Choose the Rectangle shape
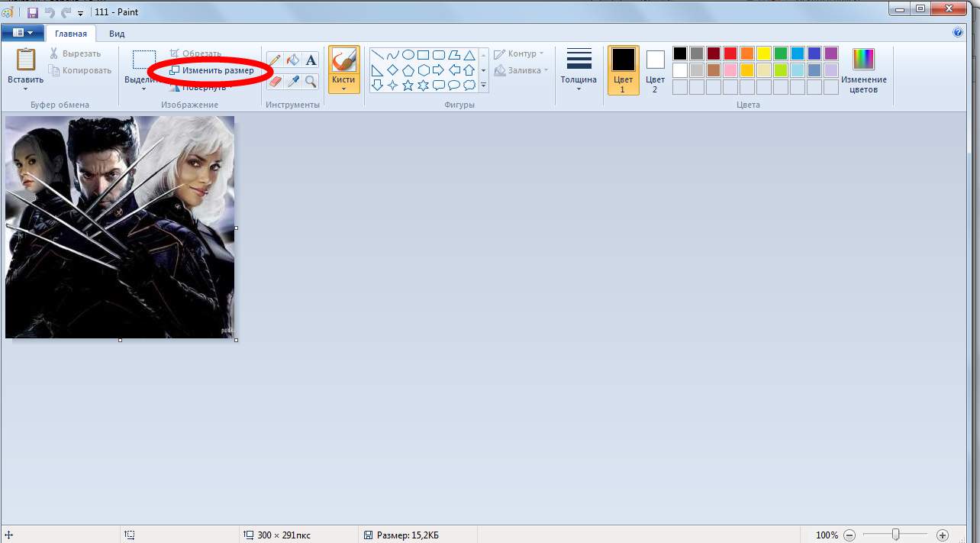980x543 pixels. pyautogui.click(x=424, y=55)
